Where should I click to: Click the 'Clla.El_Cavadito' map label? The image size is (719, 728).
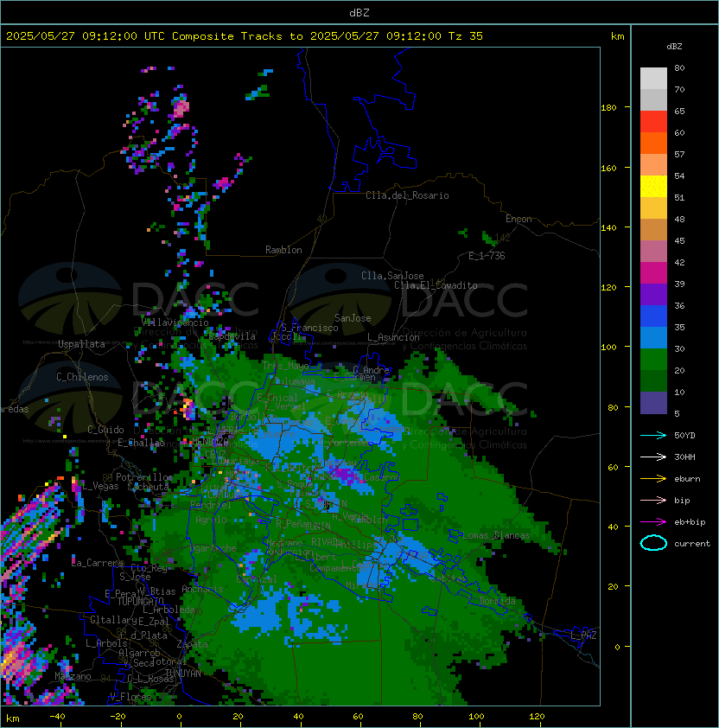[x=436, y=285]
